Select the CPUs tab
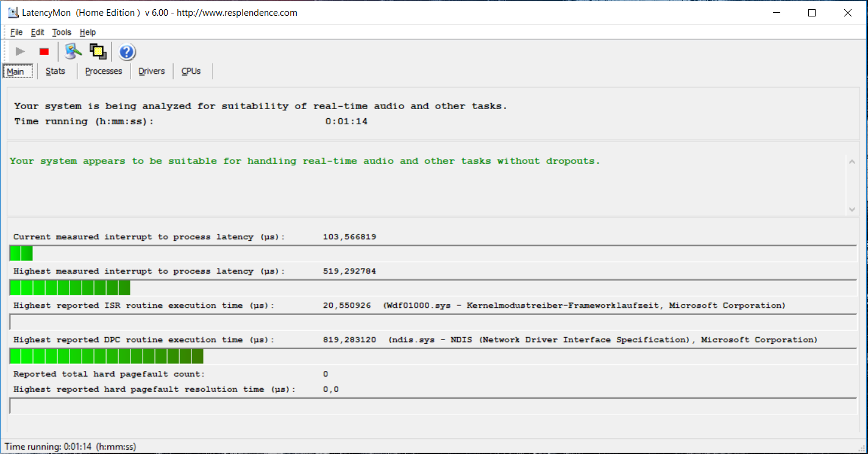 point(191,71)
